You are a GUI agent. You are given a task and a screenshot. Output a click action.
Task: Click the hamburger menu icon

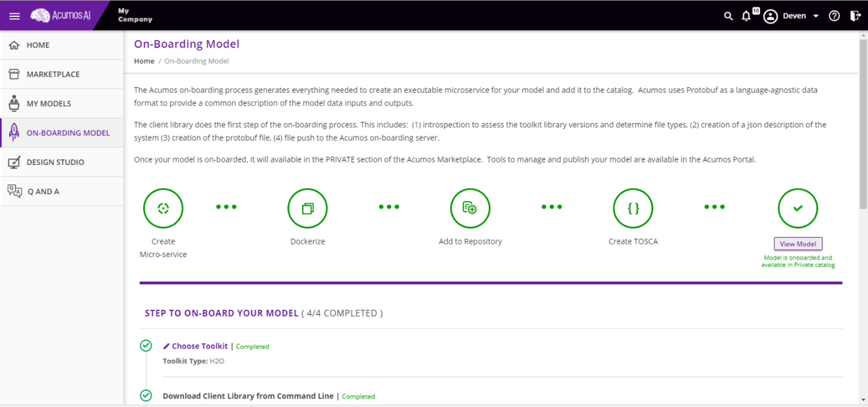(x=14, y=16)
